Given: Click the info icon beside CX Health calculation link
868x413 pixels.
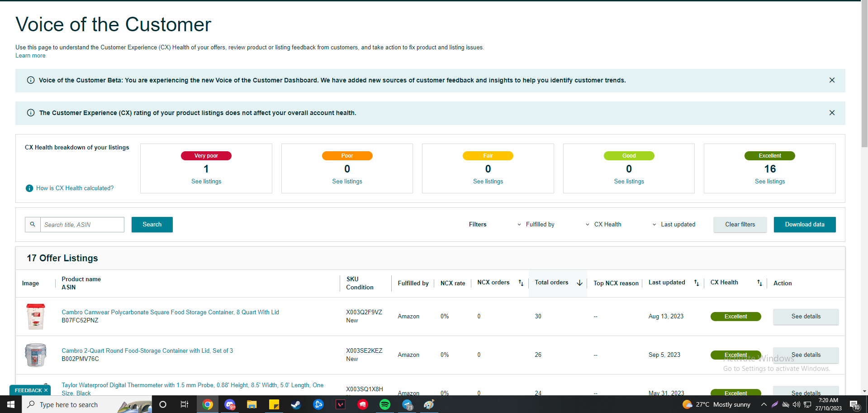Looking at the screenshot, I should click(x=29, y=188).
